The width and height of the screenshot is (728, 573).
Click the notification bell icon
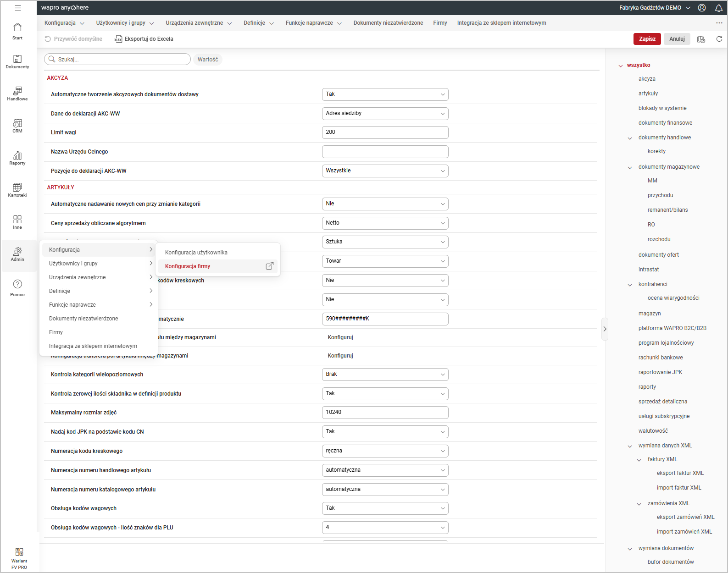click(718, 8)
